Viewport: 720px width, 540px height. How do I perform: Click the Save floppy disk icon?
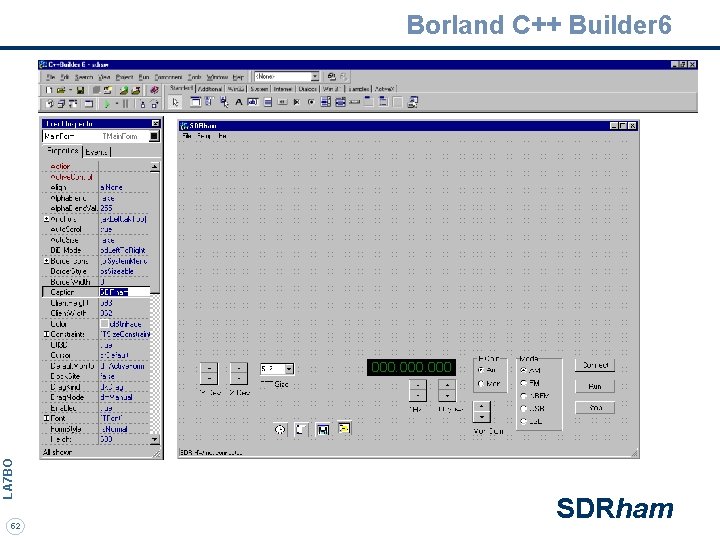[80, 90]
